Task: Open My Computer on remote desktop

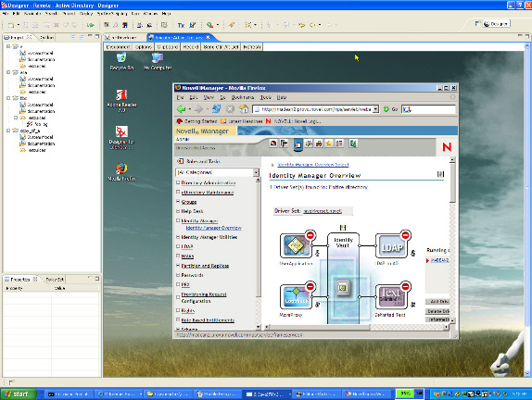Action: pos(158,61)
